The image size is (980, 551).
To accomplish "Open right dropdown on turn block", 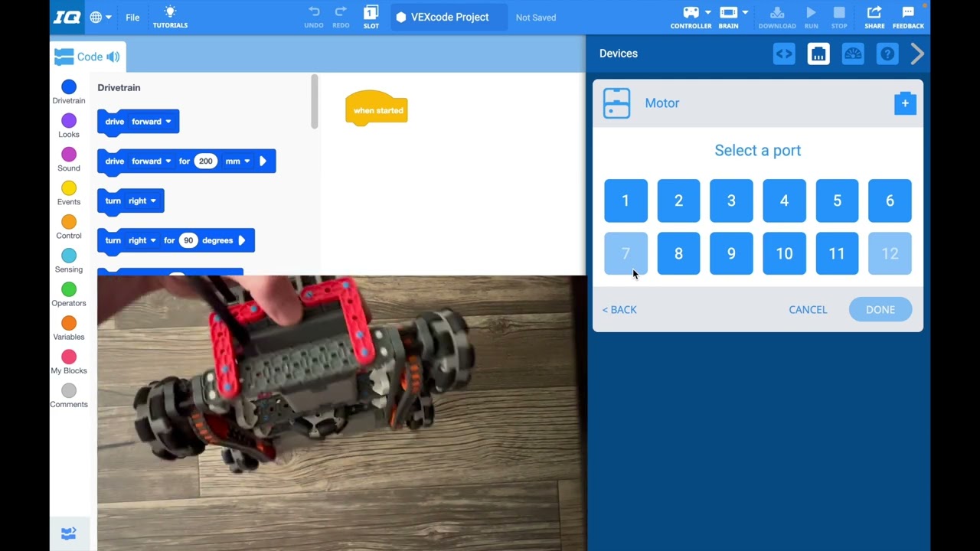I will 142,201.
